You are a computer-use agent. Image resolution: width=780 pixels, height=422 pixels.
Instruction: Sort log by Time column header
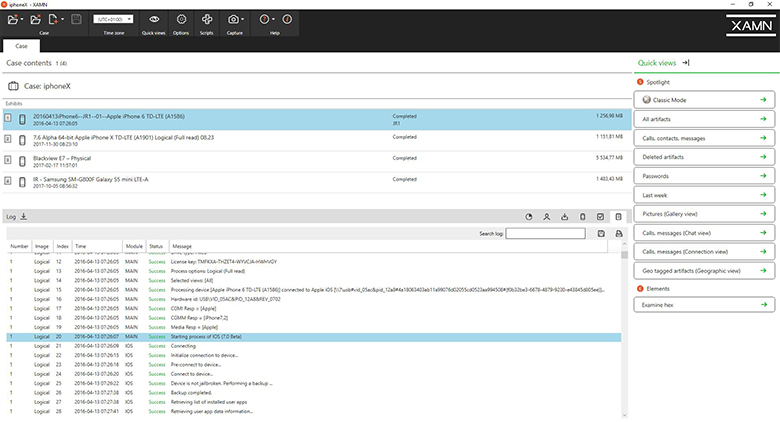[x=98, y=246]
